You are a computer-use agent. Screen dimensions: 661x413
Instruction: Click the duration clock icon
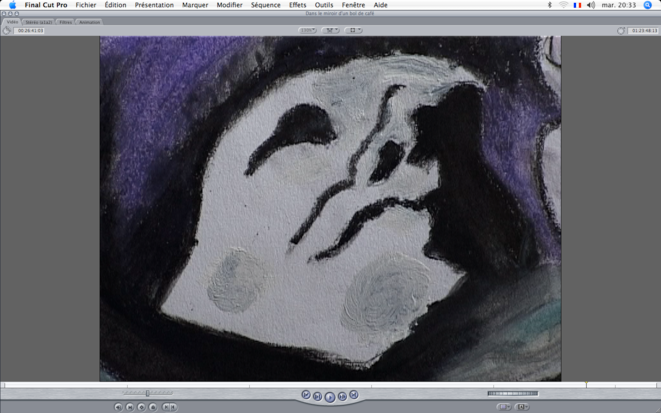pyautogui.click(x=6, y=31)
